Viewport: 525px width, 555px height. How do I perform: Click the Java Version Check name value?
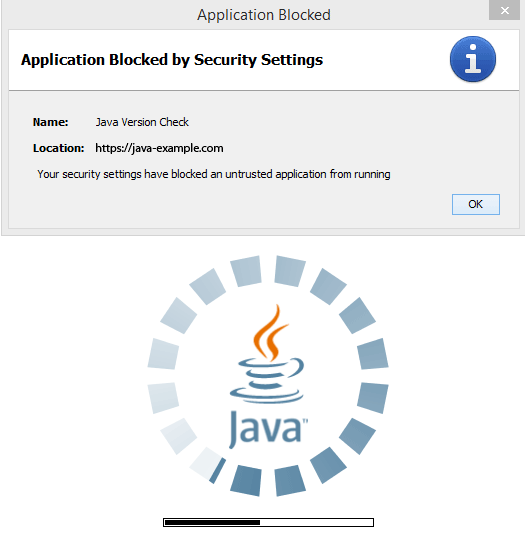point(142,122)
